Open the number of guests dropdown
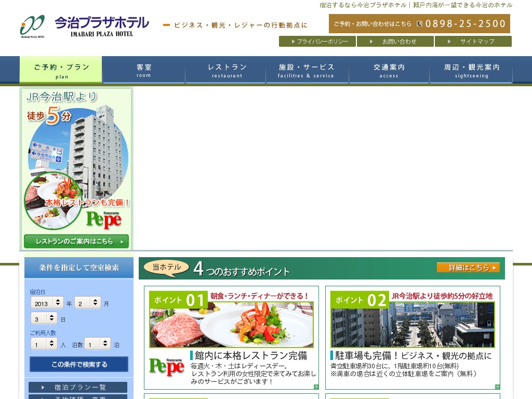532x399 pixels. [44, 344]
